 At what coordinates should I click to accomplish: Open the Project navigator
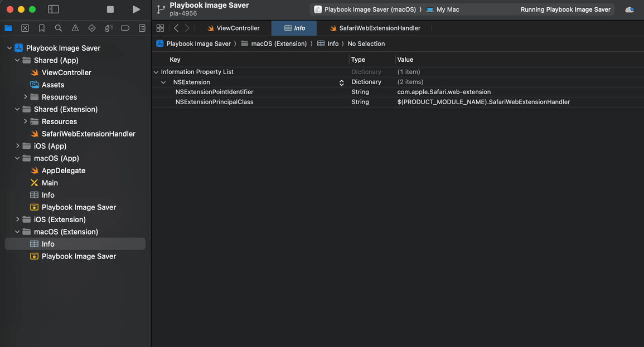click(8, 28)
